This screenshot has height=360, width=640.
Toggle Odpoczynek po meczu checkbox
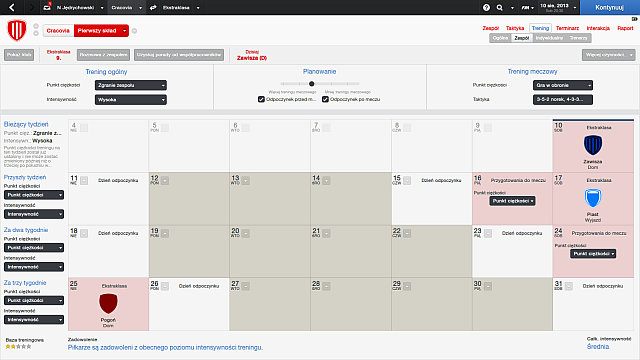[325, 99]
